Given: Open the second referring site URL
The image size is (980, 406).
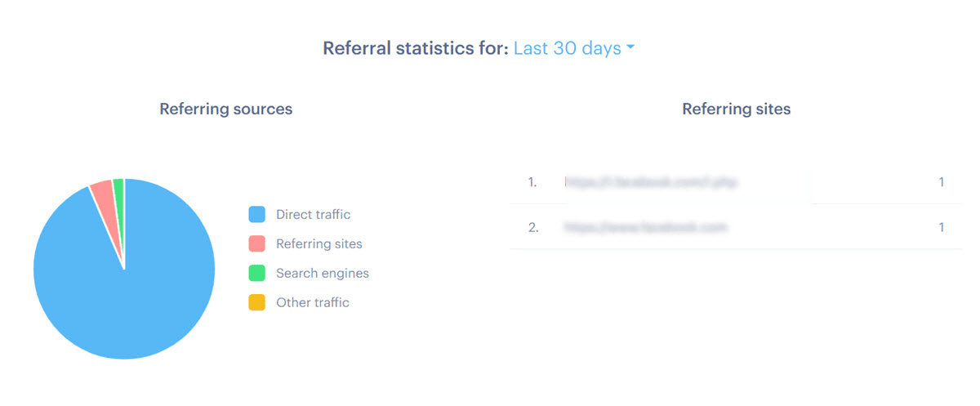Looking at the screenshot, I should click(645, 227).
